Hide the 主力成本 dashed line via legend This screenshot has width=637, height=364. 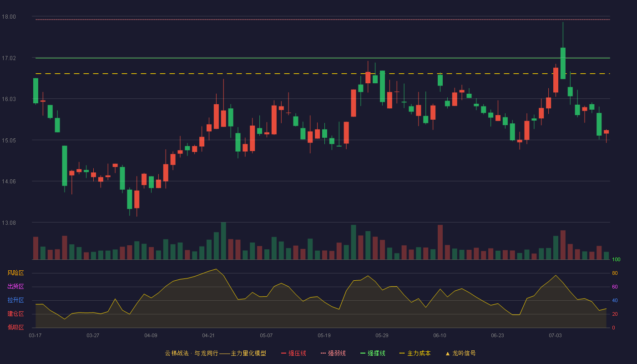pos(415,353)
